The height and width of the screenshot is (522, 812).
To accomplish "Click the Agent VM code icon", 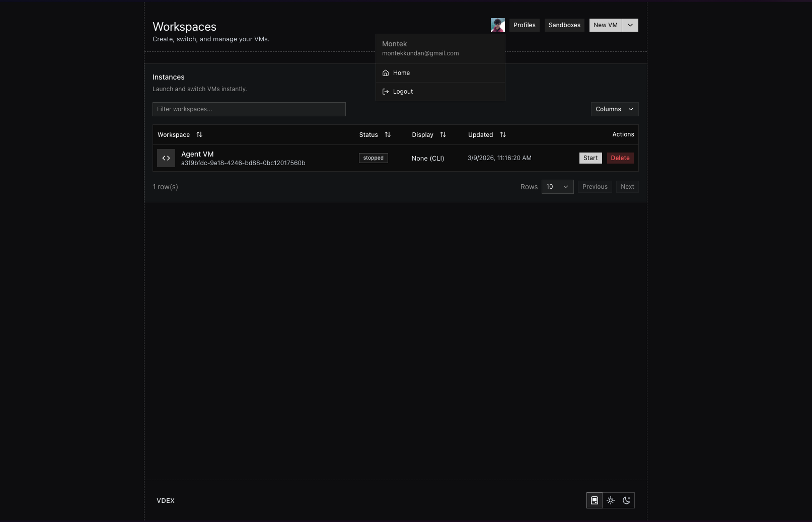I will pos(166,158).
